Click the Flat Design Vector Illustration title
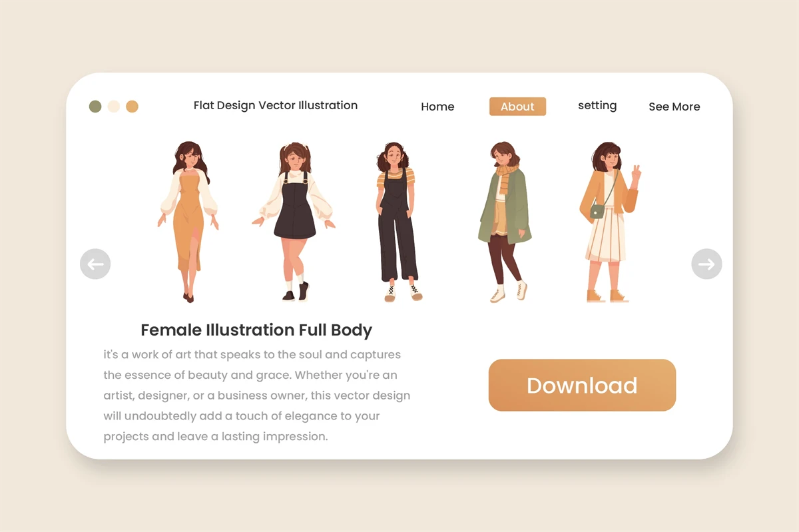The height and width of the screenshot is (532, 799). (x=276, y=105)
